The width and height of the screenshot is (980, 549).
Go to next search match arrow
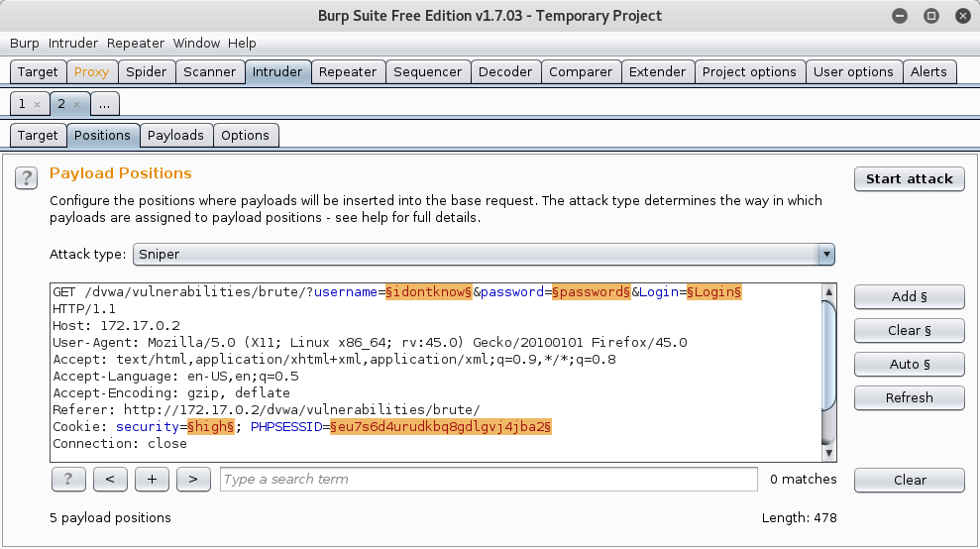[193, 480]
